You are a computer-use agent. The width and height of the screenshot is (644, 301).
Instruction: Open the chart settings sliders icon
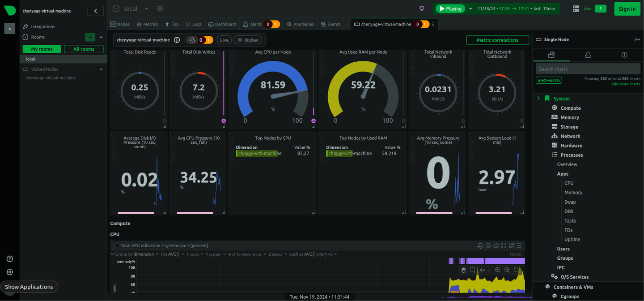pos(512,245)
